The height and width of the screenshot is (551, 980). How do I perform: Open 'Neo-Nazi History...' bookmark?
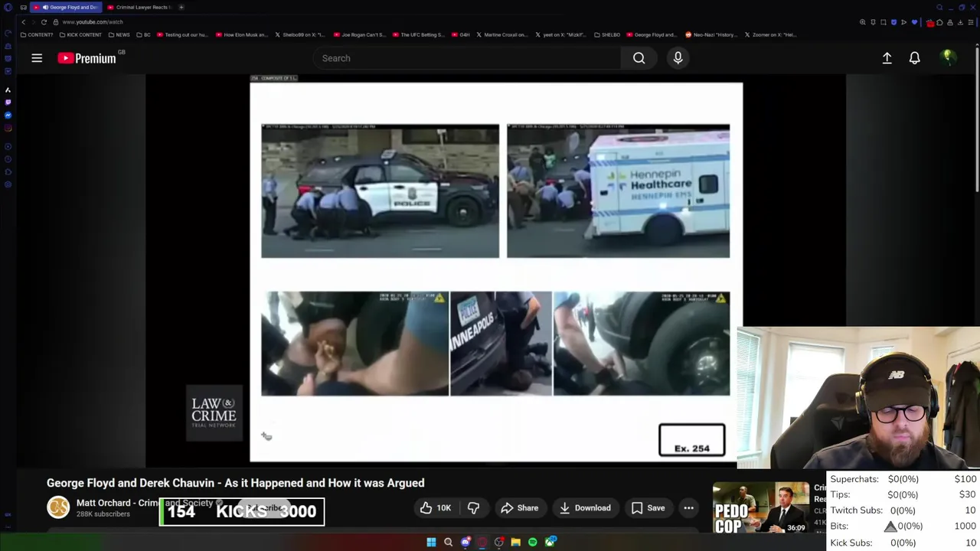tap(710, 34)
